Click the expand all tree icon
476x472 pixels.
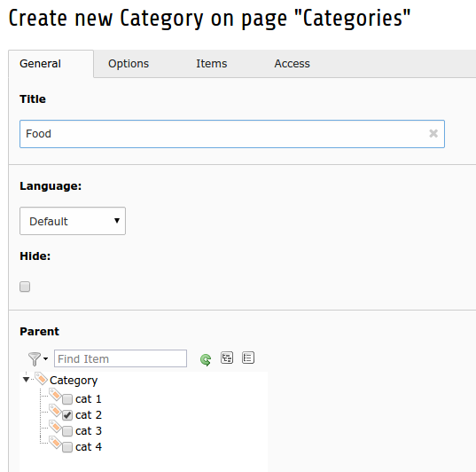pos(227,358)
